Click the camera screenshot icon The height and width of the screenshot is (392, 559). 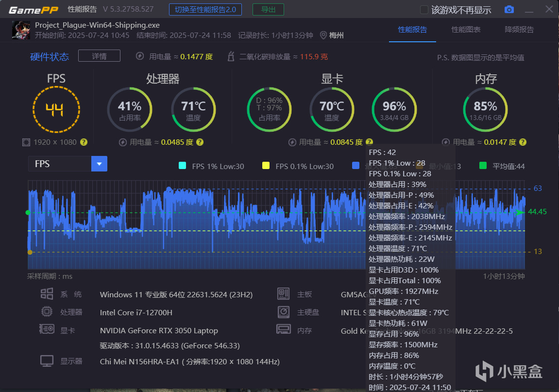(x=509, y=10)
